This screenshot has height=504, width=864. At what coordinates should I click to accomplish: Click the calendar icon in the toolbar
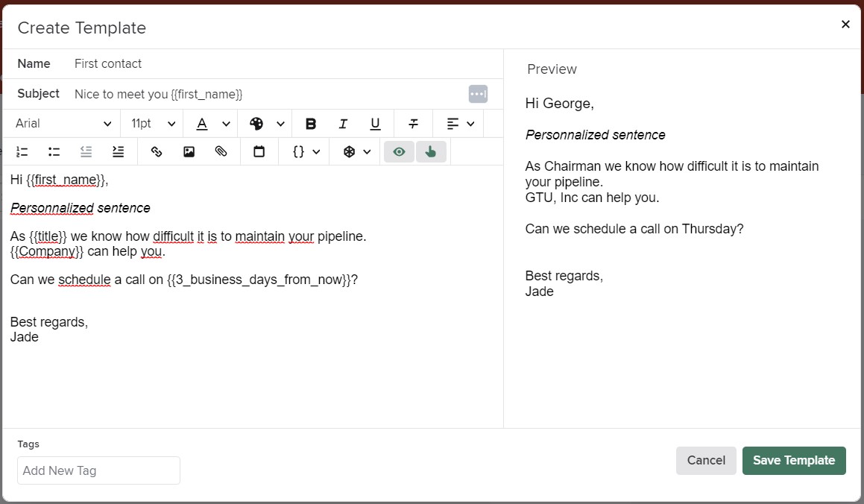(x=259, y=151)
